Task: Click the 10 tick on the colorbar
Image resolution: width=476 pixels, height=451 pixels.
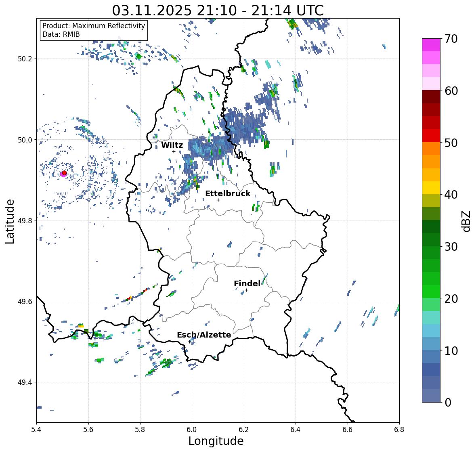Action: [x=451, y=350]
